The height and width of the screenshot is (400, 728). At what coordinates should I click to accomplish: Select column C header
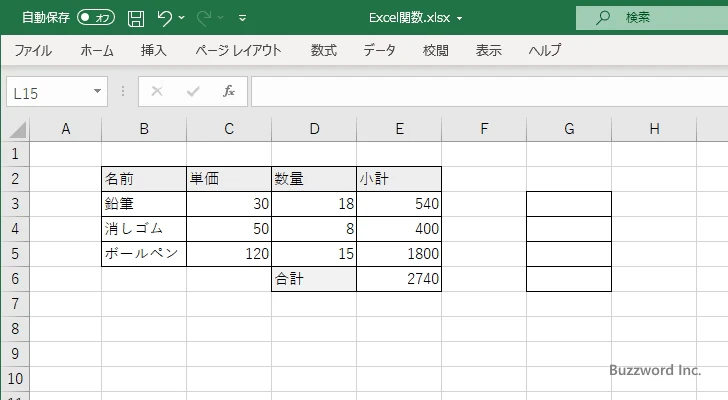click(229, 129)
